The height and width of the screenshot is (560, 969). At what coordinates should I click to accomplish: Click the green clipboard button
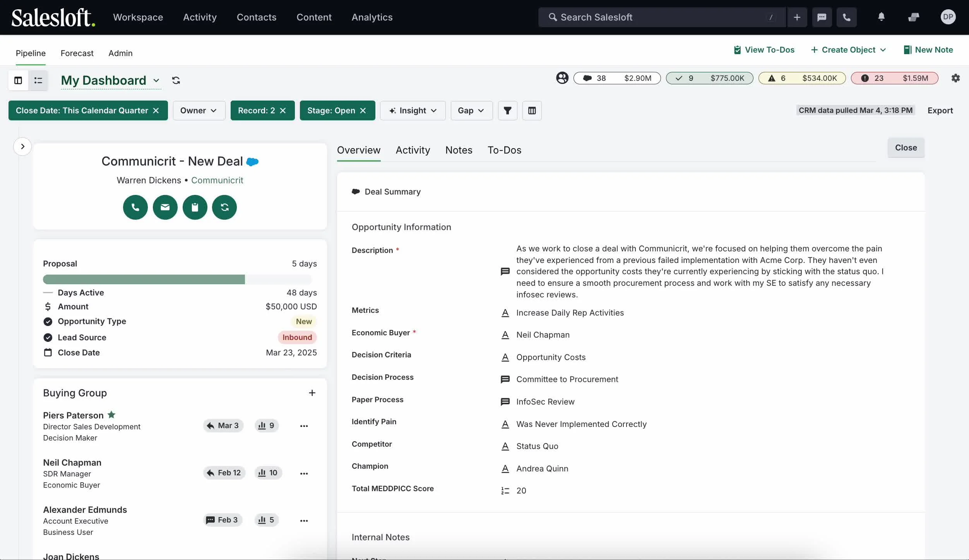[195, 207]
